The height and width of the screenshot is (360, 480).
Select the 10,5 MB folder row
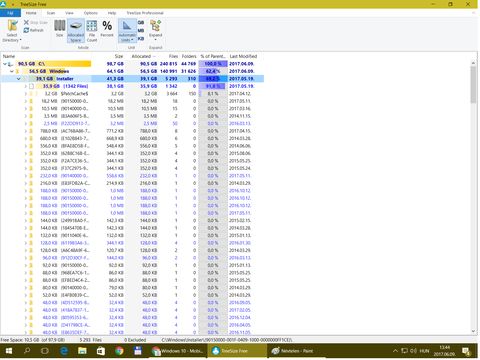132,109
